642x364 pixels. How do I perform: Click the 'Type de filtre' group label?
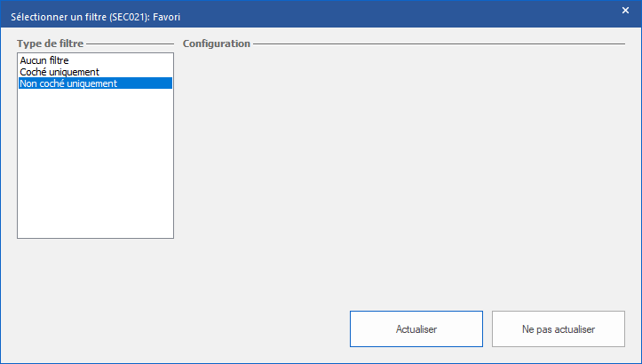tap(51, 44)
